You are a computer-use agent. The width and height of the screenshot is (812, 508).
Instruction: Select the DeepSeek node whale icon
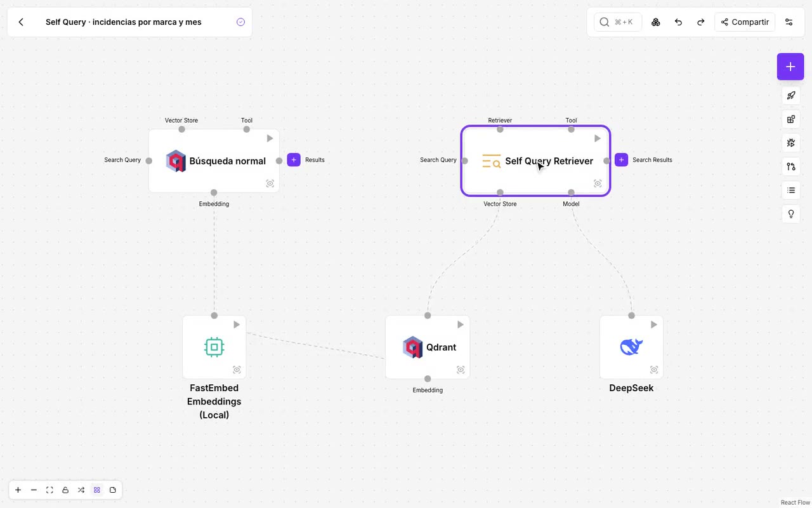coord(631,347)
